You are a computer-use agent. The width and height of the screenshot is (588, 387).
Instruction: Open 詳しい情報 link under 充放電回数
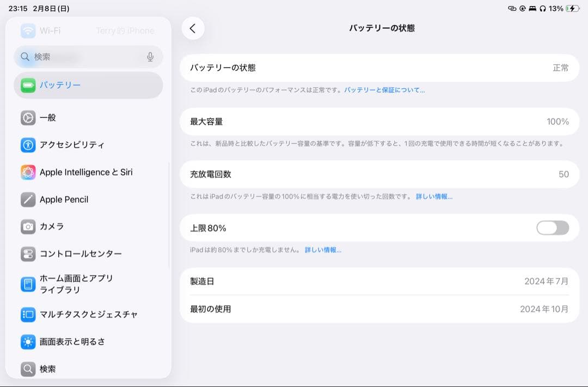pyautogui.click(x=434, y=197)
